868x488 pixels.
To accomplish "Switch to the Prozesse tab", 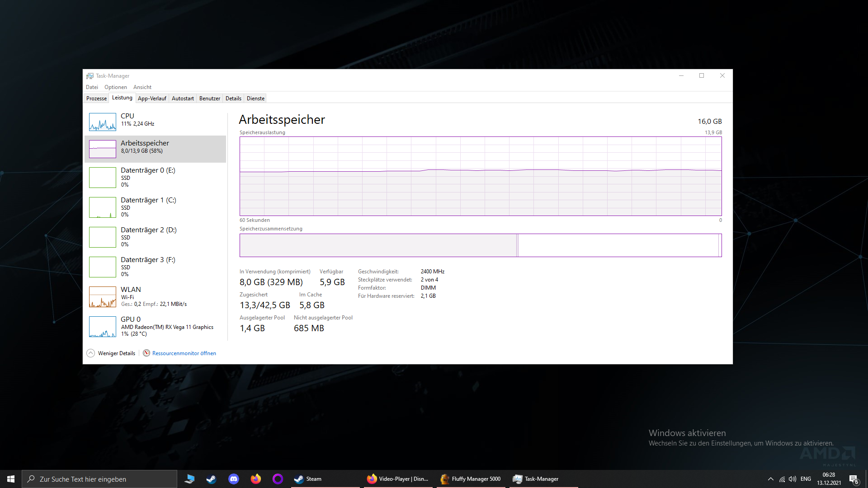I will 96,99.
